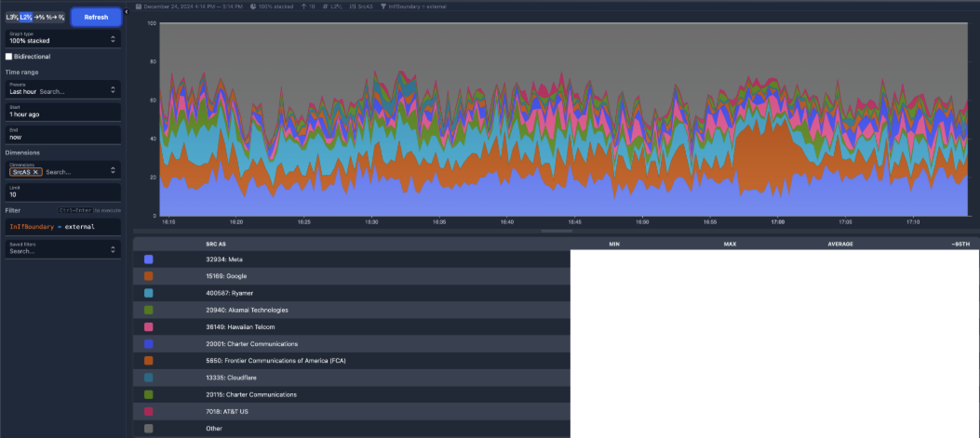The image size is (980, 438).
Task: Click the AVERAGE column header
Action: (840, 244)
